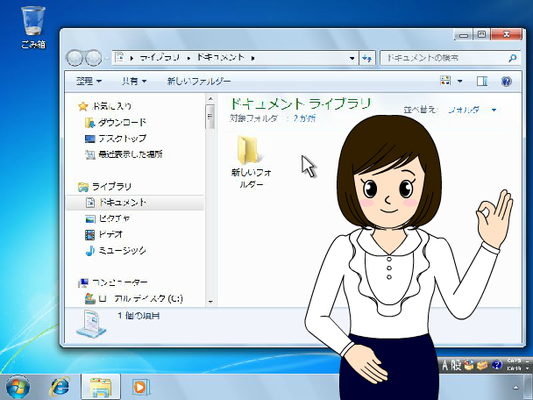The width and height of the screenshot is (533, 400).
Task: Click the ライブラリ breadcrumb in address bar
Action: [159, 58]
